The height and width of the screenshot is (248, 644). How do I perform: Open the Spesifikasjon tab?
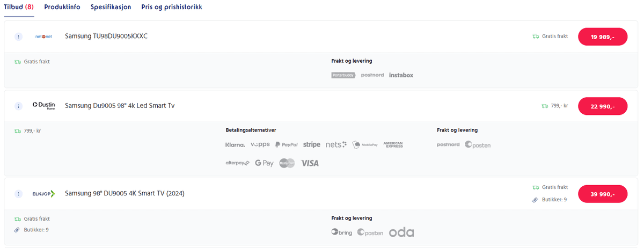[x=110, y=7]
